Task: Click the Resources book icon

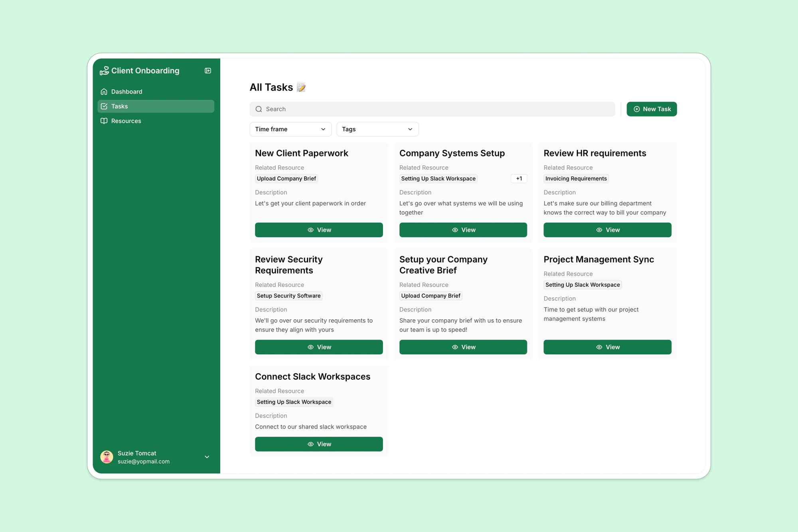Action: click(x=104, y=121)
